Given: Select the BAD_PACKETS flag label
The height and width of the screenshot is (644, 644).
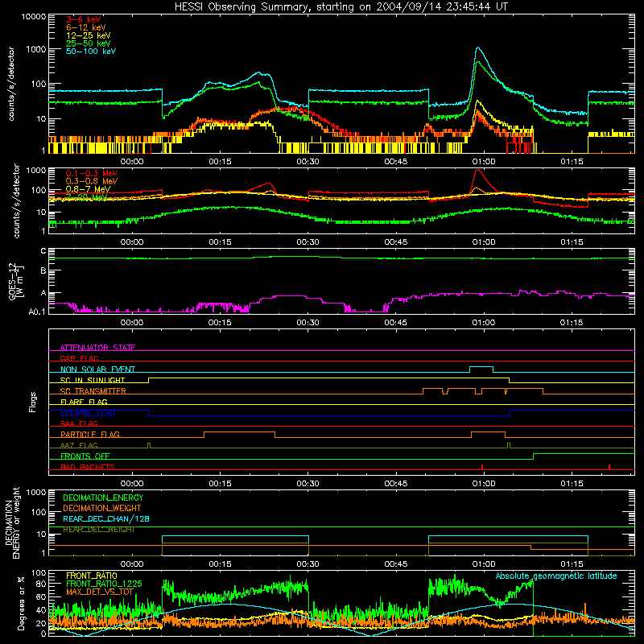Looking at the screenshot, I should 88,467.
